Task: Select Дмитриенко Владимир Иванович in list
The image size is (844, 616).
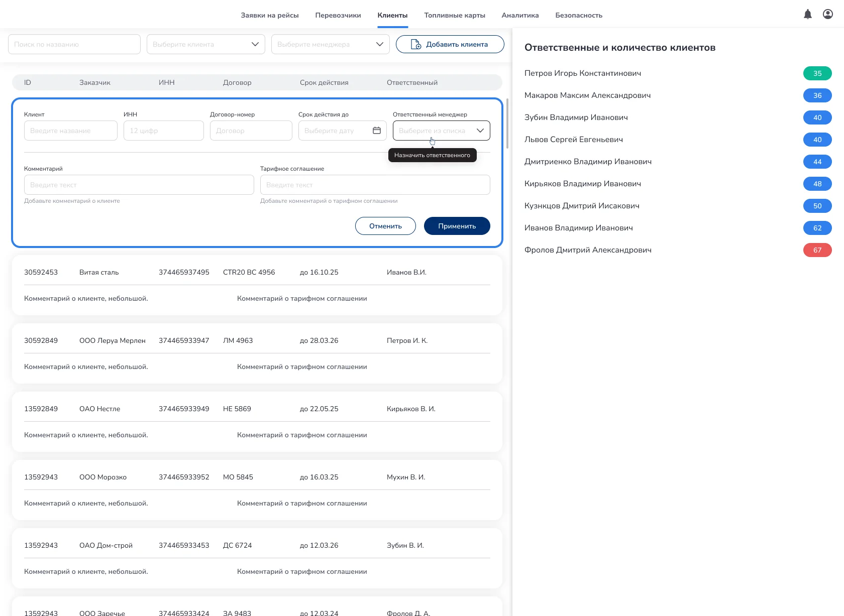Action: [x=588, y=162]
